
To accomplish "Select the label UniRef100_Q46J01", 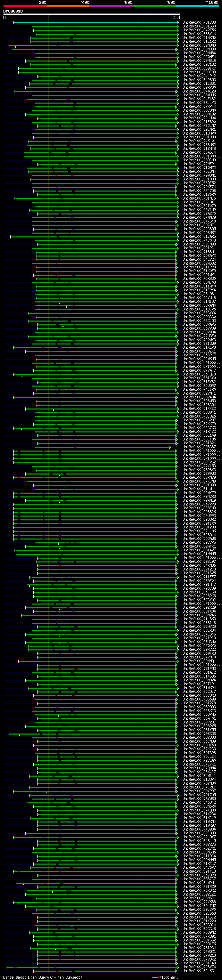I will (199, 141).
